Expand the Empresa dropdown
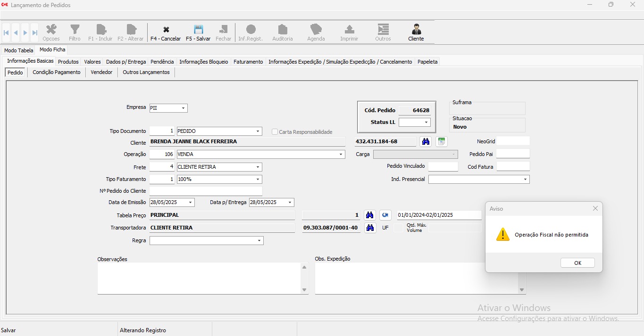 coord(183,108)
